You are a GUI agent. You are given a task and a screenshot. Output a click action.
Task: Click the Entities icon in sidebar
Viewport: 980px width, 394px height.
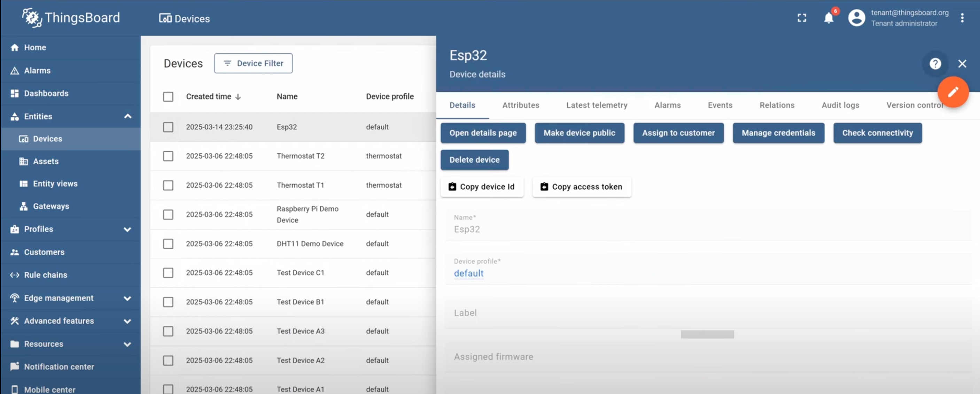tap(15, 116)
